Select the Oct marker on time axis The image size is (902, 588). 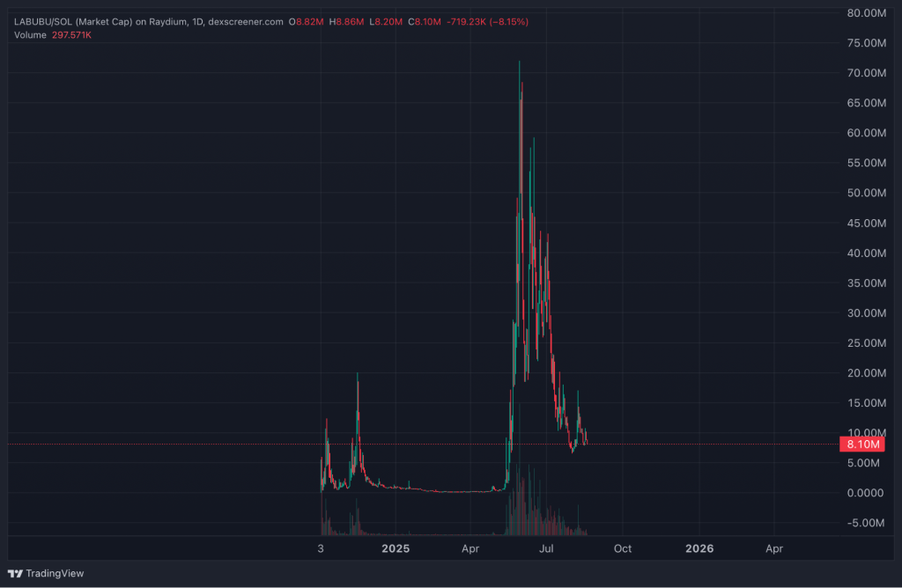[623, 548]
